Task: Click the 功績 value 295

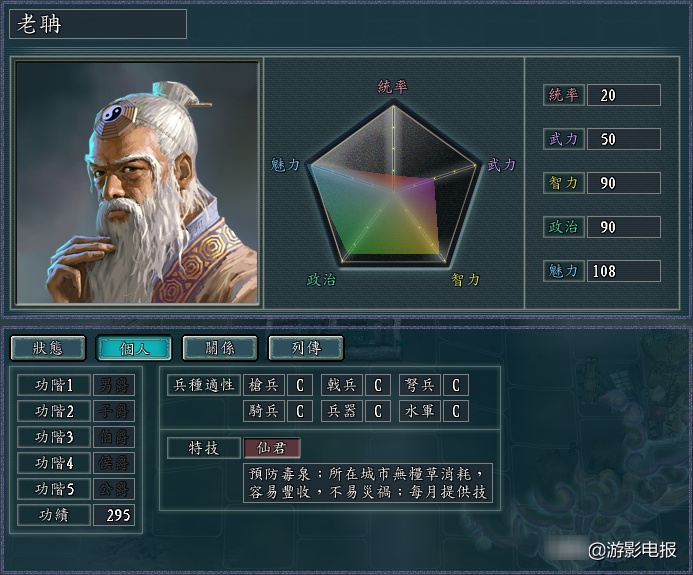Action: click(114, 515)
